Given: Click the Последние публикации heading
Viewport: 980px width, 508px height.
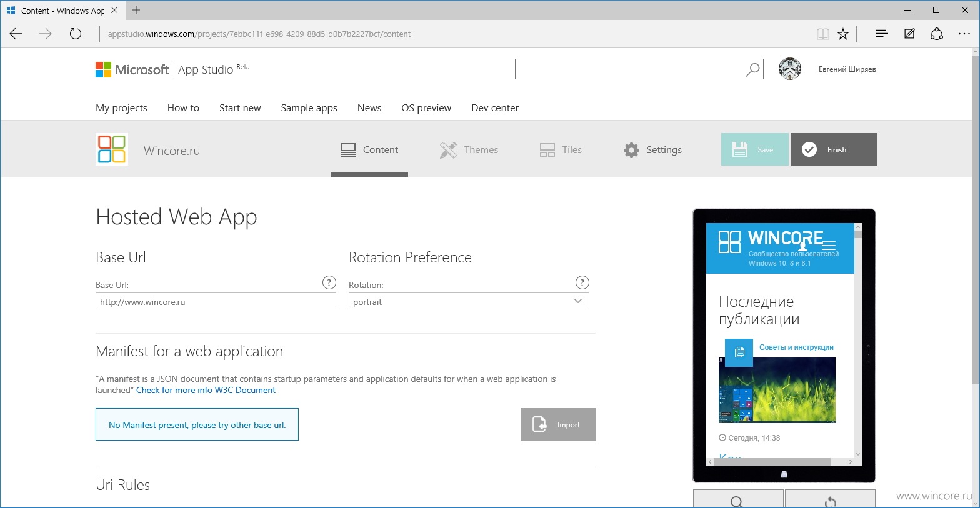Looking at the screenshot, I should (759, 311).
